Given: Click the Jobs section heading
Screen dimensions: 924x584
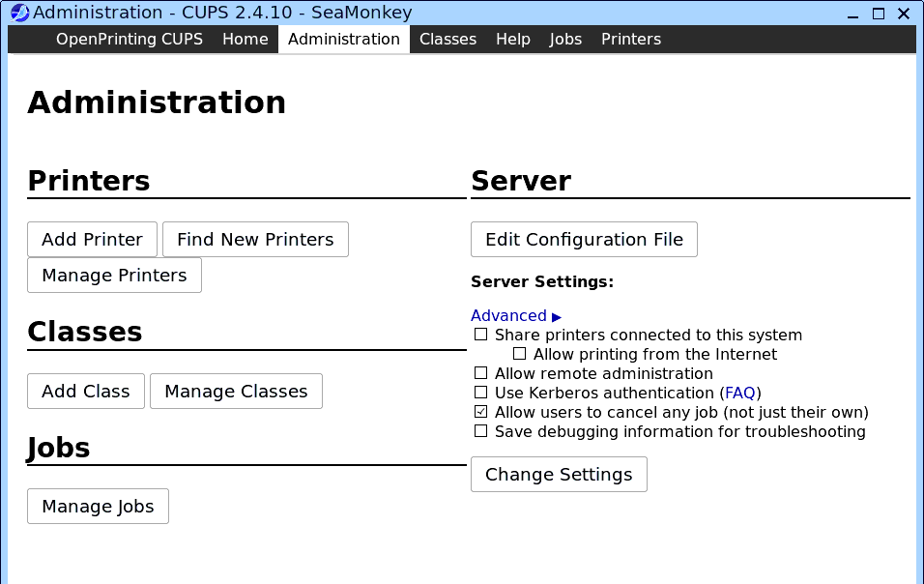Looking at the screenshot, I should coord(58,448).
